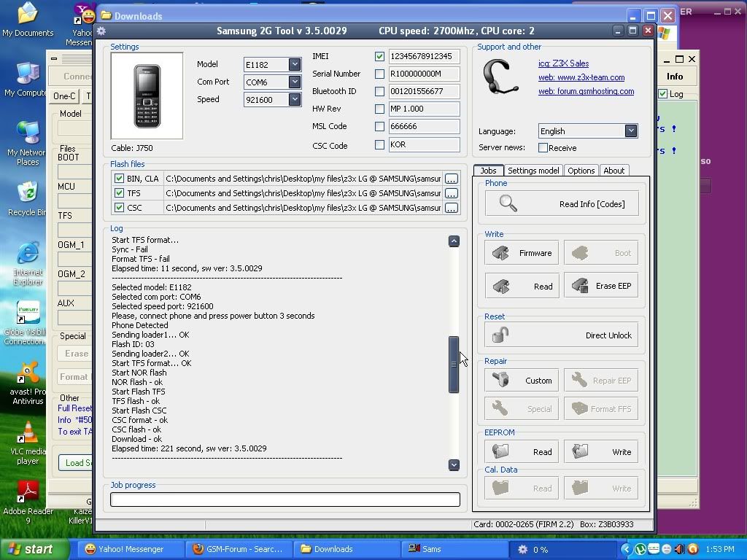Enable the Receive server news checkbox
Screen dimensions: 747x560
tap(543, 148)
